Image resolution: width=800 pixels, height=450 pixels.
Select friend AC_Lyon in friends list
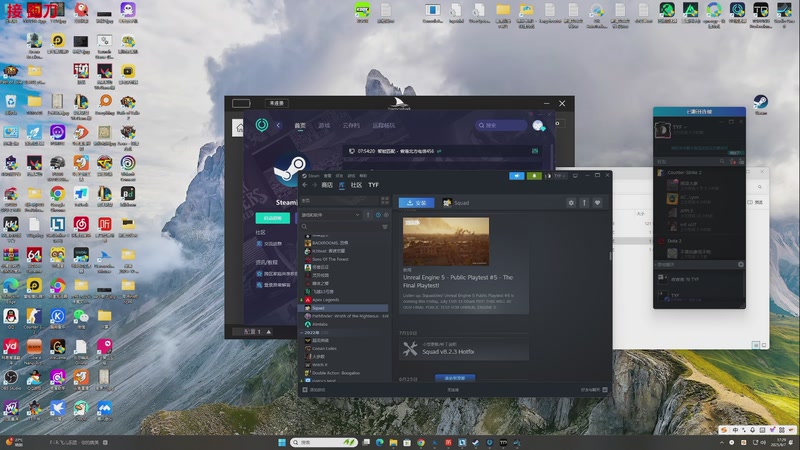pyautogui.click(x=689, y=199)
